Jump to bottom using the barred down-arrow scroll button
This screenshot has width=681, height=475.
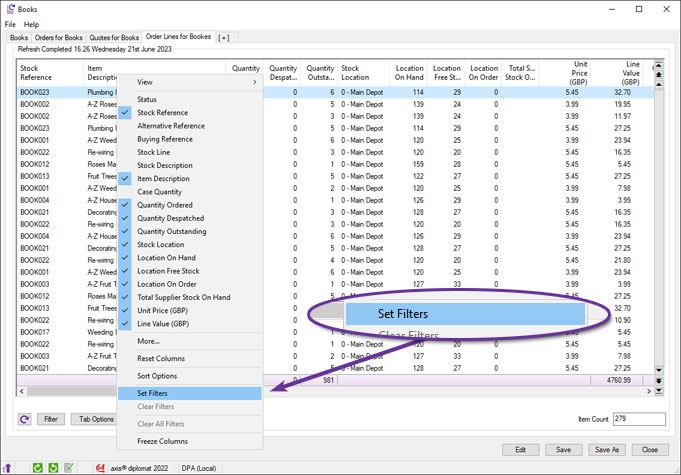click(658, 391)
